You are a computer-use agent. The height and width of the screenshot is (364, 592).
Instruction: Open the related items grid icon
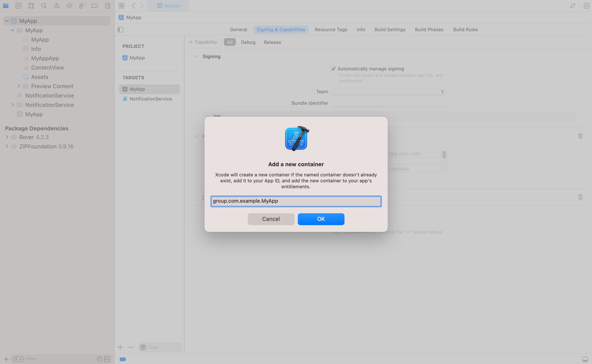pos(121,6)
